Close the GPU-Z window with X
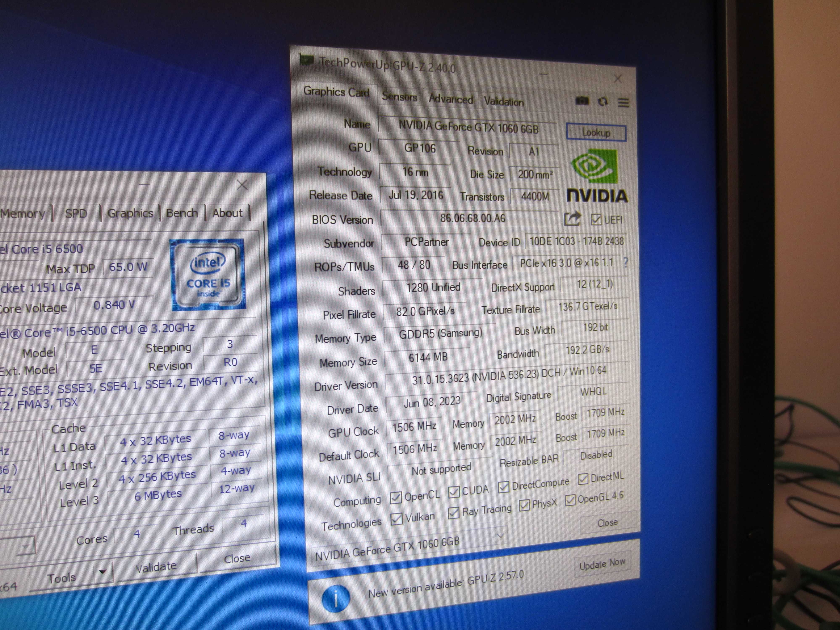This screenshot has height=630, width=840. click(617, 79)
